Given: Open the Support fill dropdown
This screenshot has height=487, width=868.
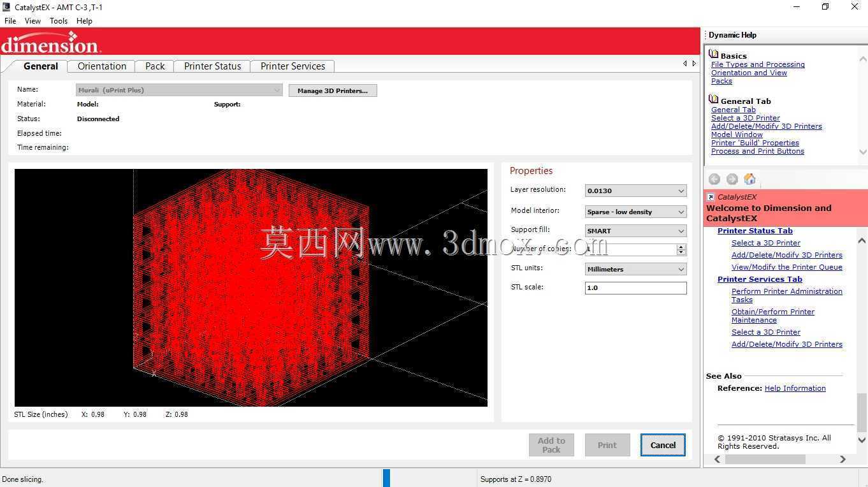Looking at the screenshot, I should tap(635, 231).
